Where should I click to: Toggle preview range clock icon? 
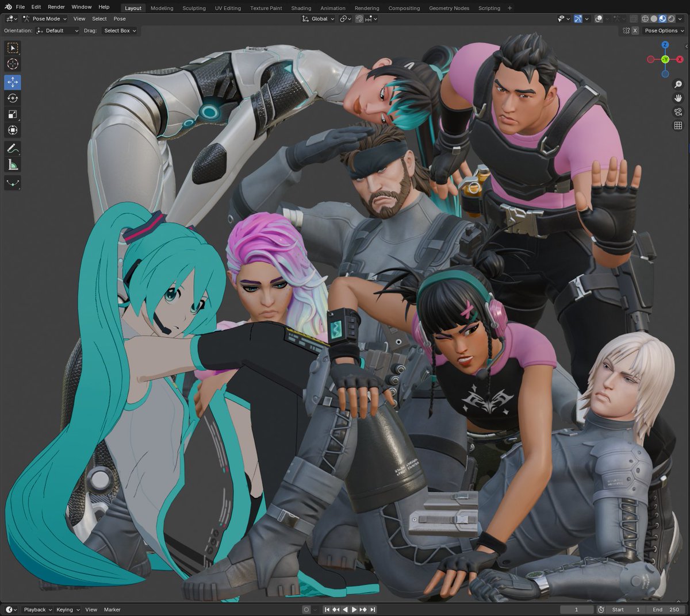tap(601, 610)
